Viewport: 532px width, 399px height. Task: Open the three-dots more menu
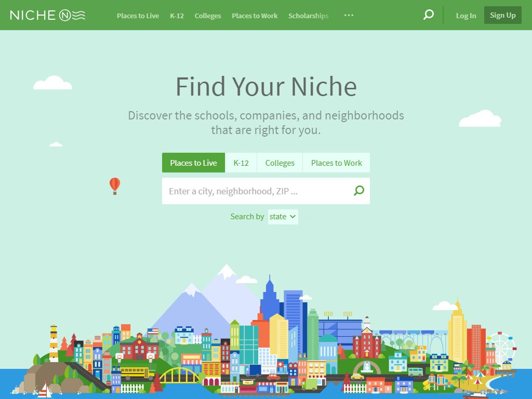point(349,15)
